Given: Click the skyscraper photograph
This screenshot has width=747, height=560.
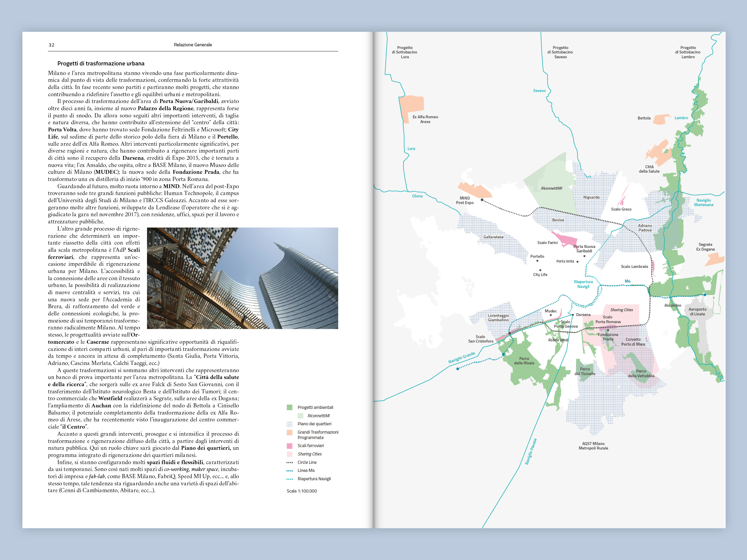Looking at the screenshot, I should (x=242, y=278).
